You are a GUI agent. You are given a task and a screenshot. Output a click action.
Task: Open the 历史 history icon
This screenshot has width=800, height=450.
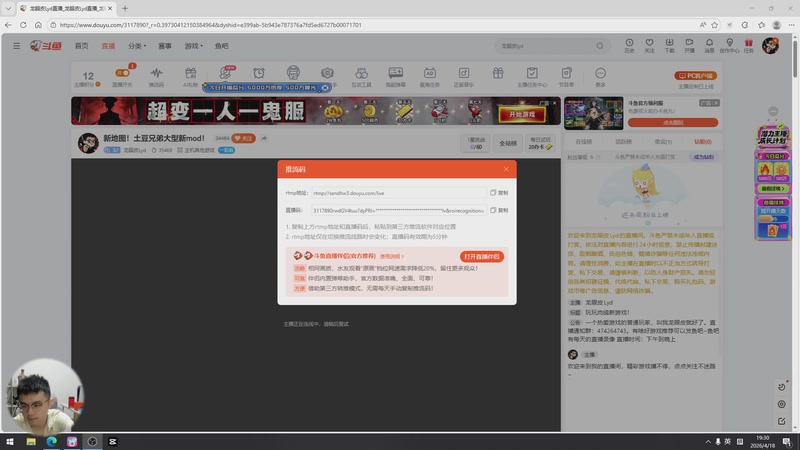tap(629, 46)
